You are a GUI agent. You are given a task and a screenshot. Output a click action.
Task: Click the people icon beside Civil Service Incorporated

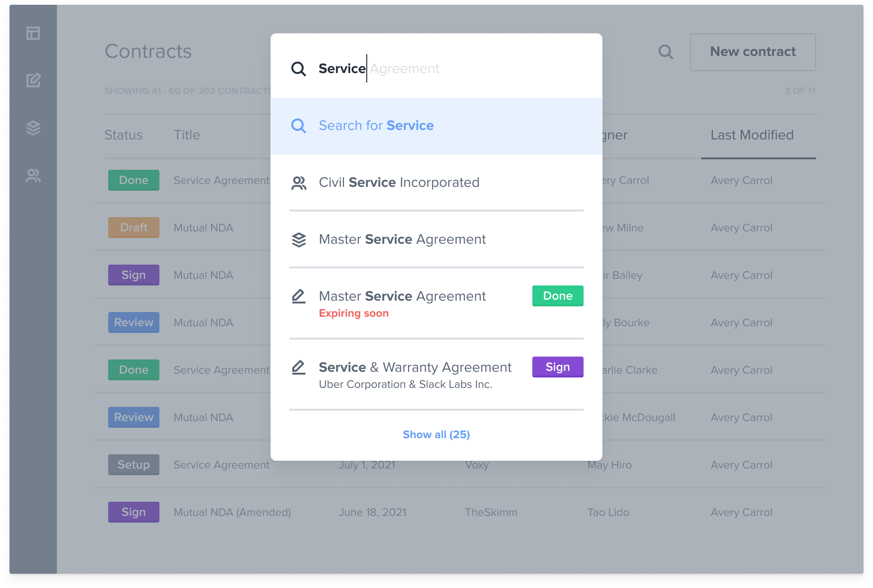(x=298, y=183)
